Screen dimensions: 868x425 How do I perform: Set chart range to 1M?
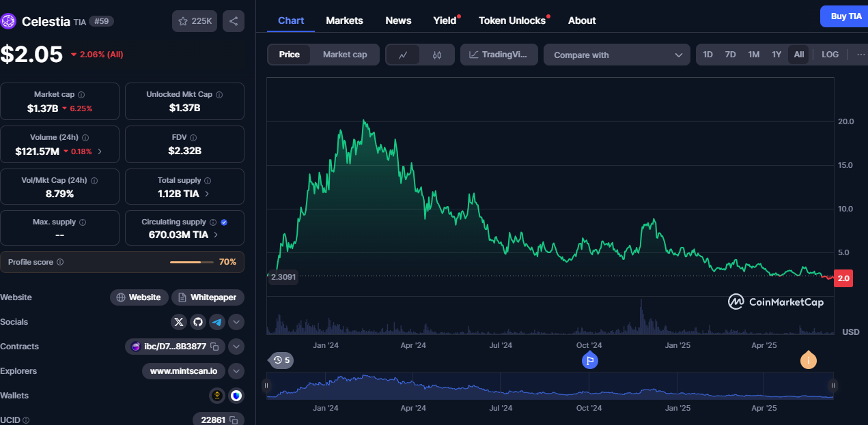click(x=753, y=55)
